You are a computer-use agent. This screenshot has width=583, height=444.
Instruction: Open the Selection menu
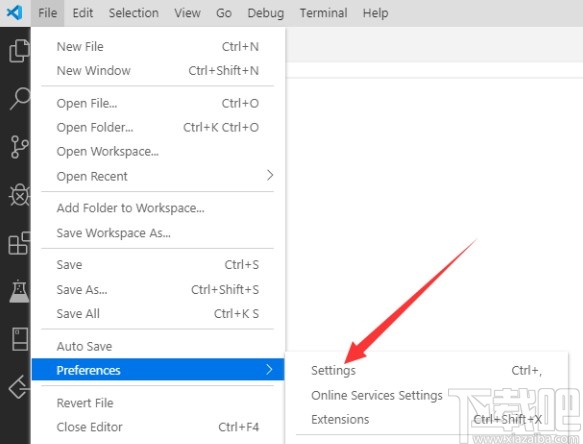(x=133, y=13)
